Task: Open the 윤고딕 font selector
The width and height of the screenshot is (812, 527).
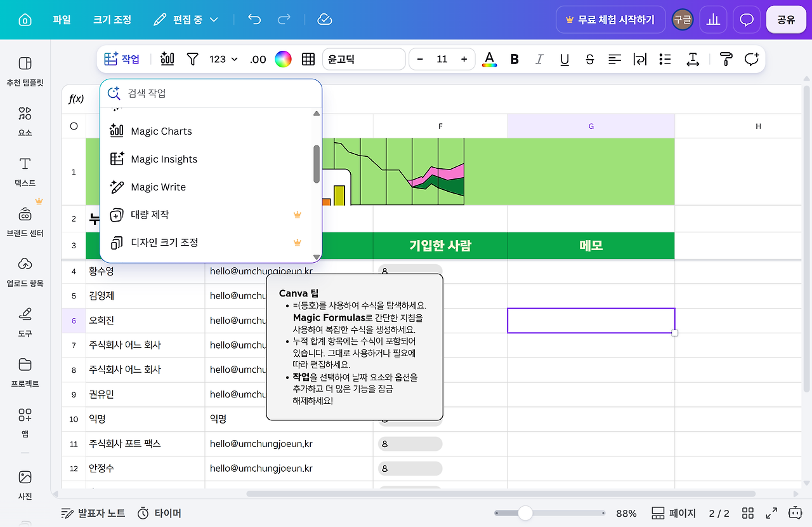Action: click(364, 59)
